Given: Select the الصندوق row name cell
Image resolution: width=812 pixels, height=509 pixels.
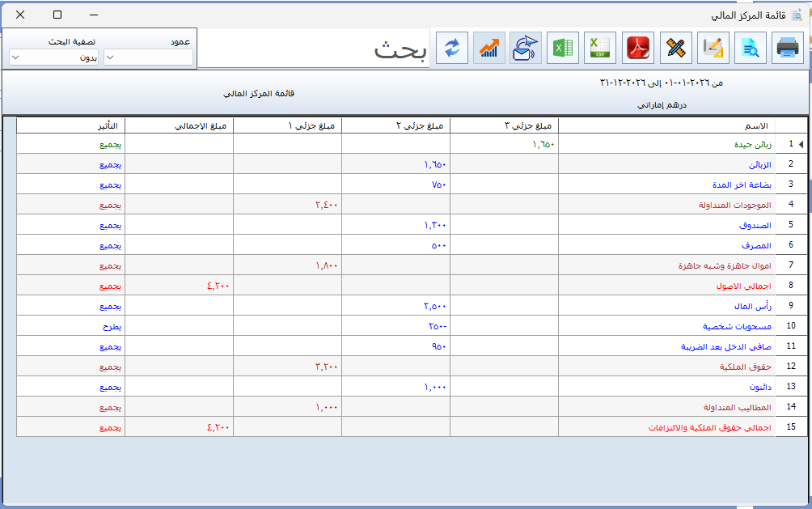Looking at the screenshot, I should point(666,225).
